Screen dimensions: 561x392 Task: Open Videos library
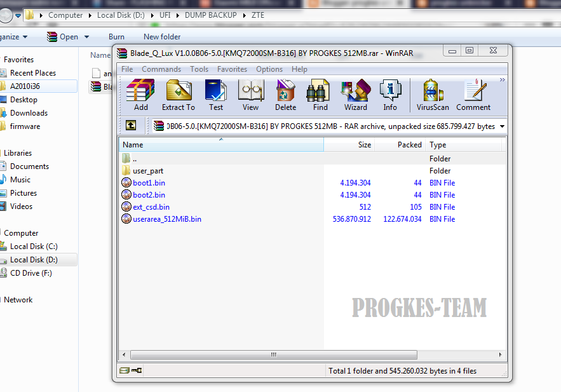click(21, 206)
